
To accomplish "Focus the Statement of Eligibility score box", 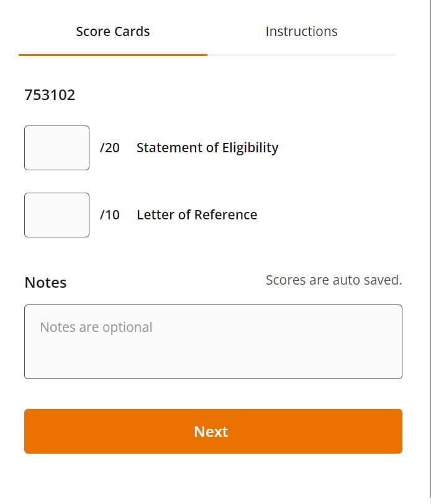I will [x=57, y=148].
